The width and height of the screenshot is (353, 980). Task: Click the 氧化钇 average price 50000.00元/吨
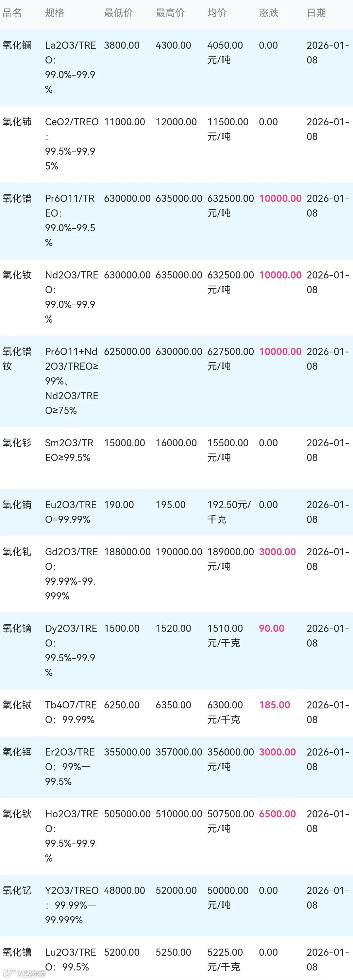pos(227,898)
